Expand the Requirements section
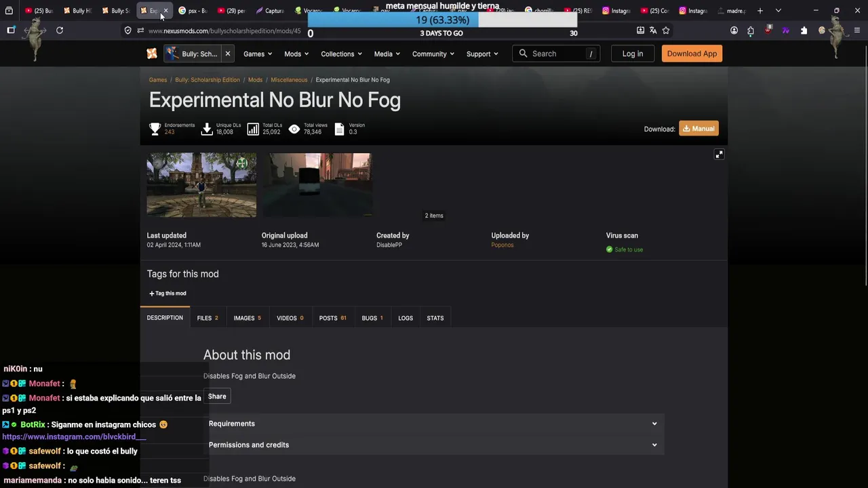 pyautogui.click(x=433, y=424)
